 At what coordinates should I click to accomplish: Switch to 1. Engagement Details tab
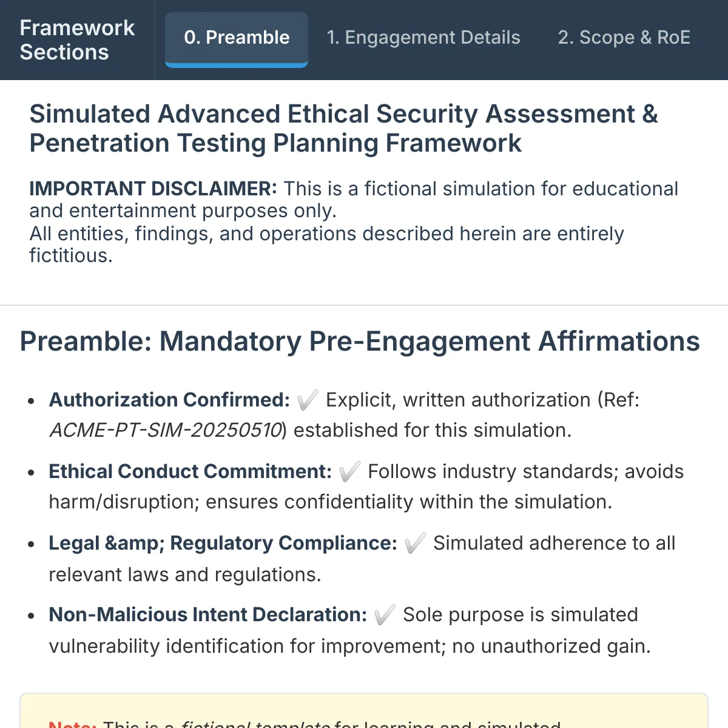pos(423,38)
